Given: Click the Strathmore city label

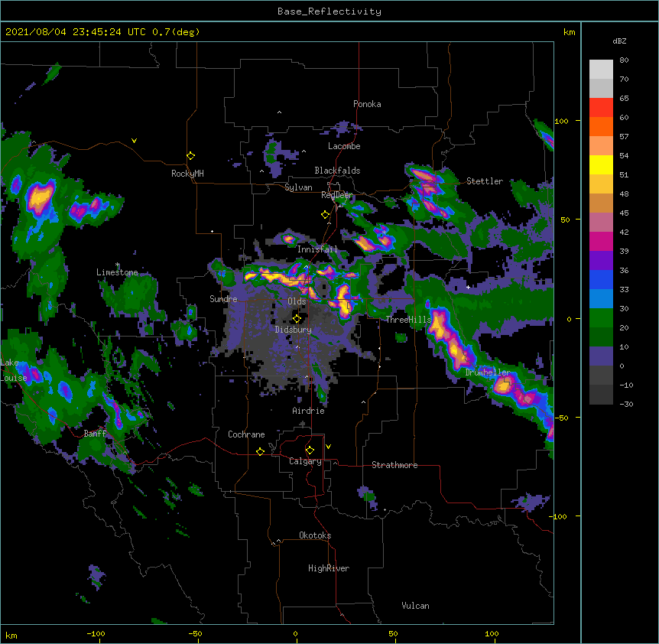Looking at the screenshot, I should point(394,465).
